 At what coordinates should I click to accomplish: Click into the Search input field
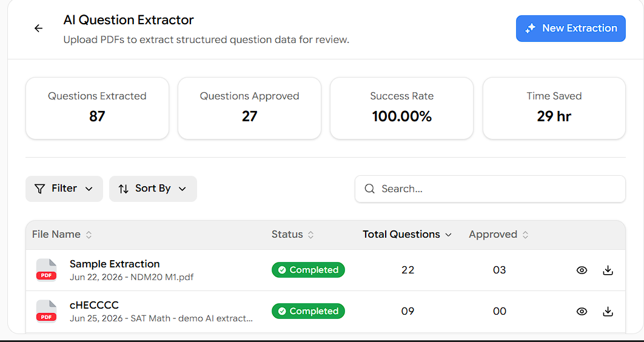491,189
